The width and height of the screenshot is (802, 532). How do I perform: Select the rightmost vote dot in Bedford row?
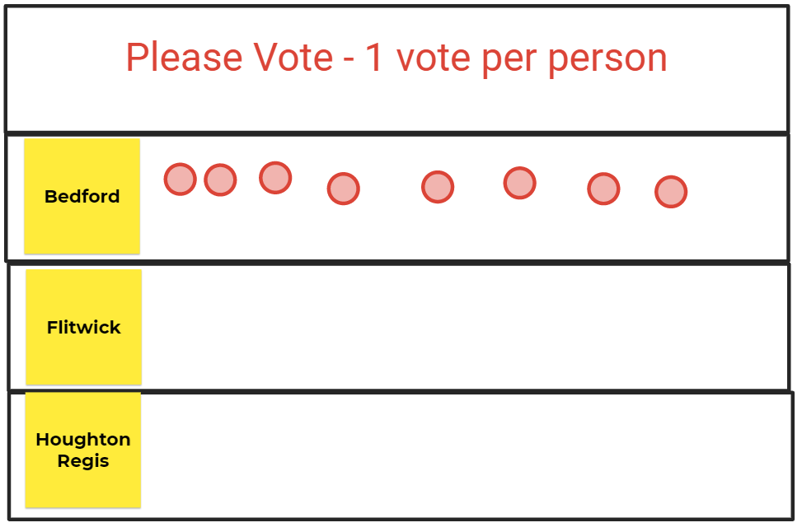click(x=671, y=192)
